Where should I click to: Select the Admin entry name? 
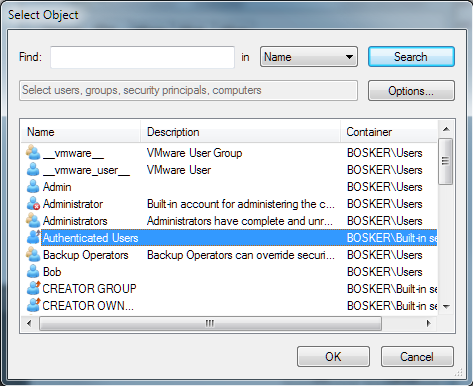point(57,187)
